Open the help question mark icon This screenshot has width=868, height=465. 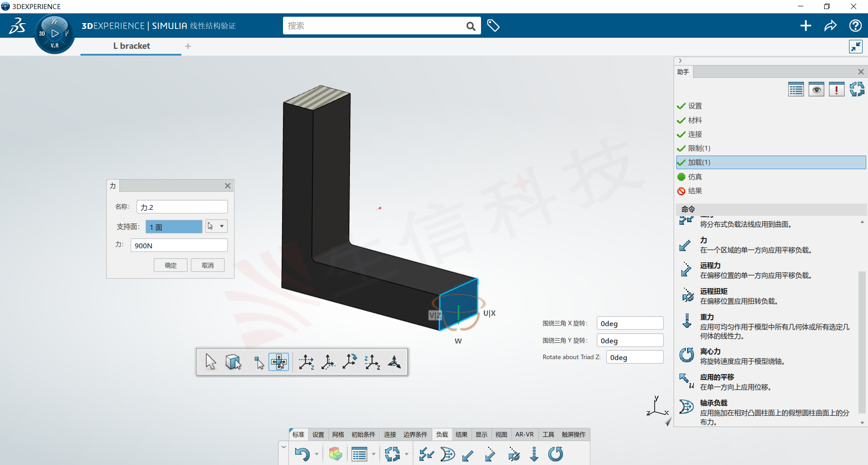coord(855,26)
